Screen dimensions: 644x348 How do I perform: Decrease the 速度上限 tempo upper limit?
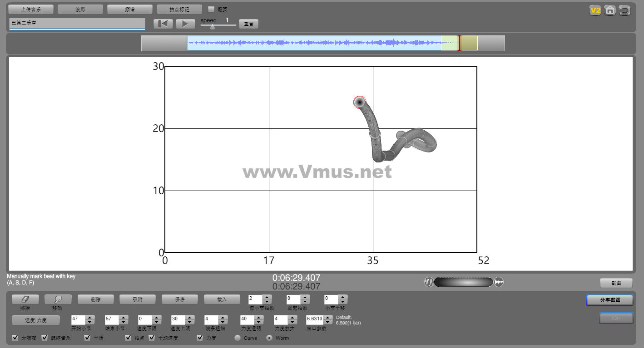(x=190, y=322)
